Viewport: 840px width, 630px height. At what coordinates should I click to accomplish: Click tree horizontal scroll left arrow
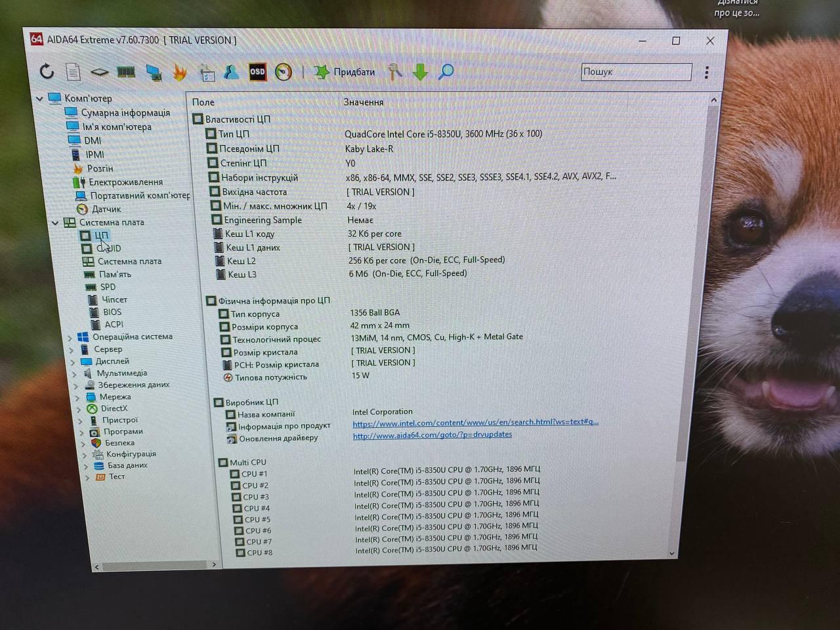[x=97, y=566]
